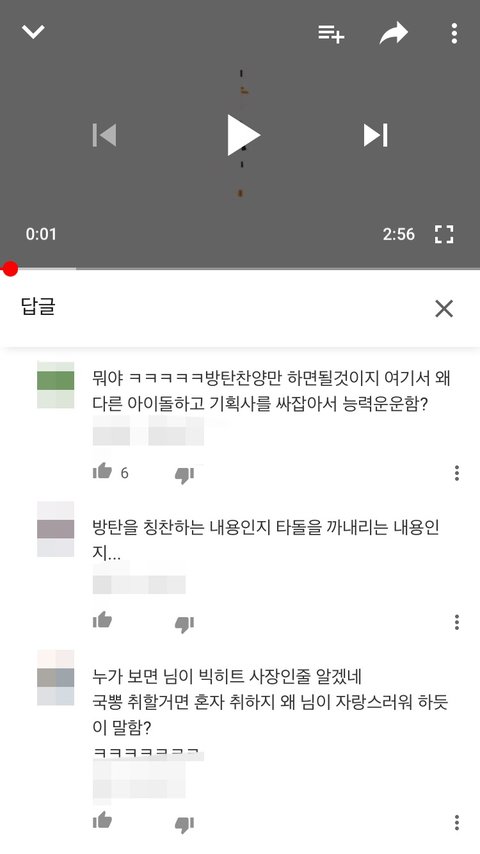Play the video
This screenshot has width=480, height=854.
point(243,135)
